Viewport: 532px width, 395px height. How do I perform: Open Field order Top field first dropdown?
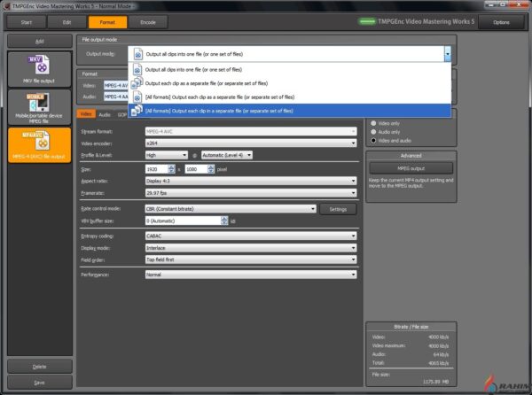tap(251, 259)
